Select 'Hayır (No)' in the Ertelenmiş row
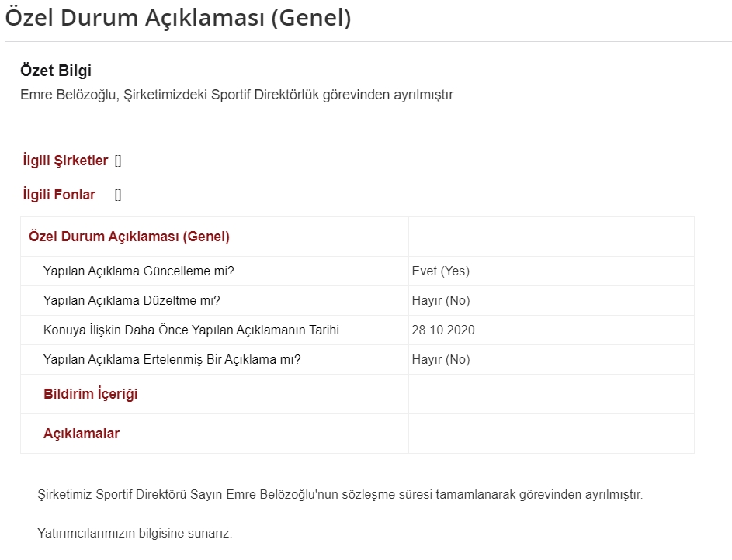The image size is (732, 560). coord(441,359)
